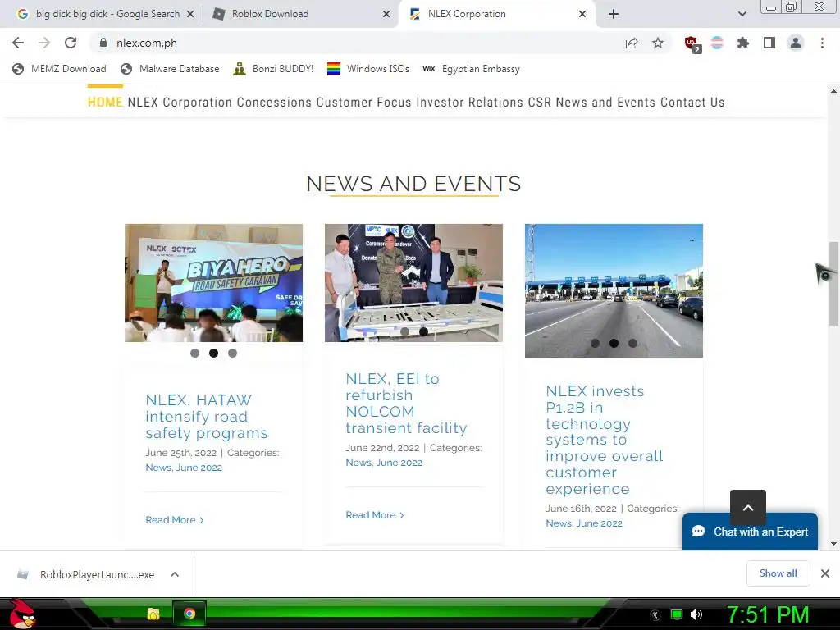
Task: Open the CSR menu item
Action: click(x=540, y=103)
